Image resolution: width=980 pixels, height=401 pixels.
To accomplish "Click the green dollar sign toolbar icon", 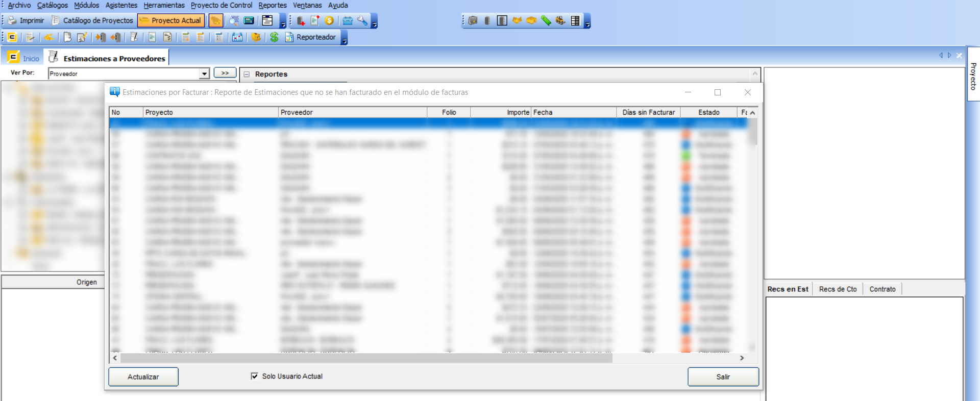I will point(274,37).
